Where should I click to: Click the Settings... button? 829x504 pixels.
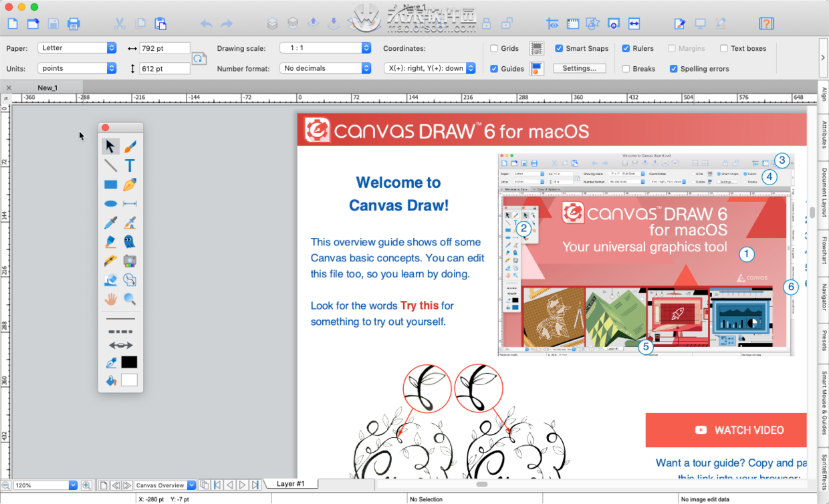pos(580,68)
